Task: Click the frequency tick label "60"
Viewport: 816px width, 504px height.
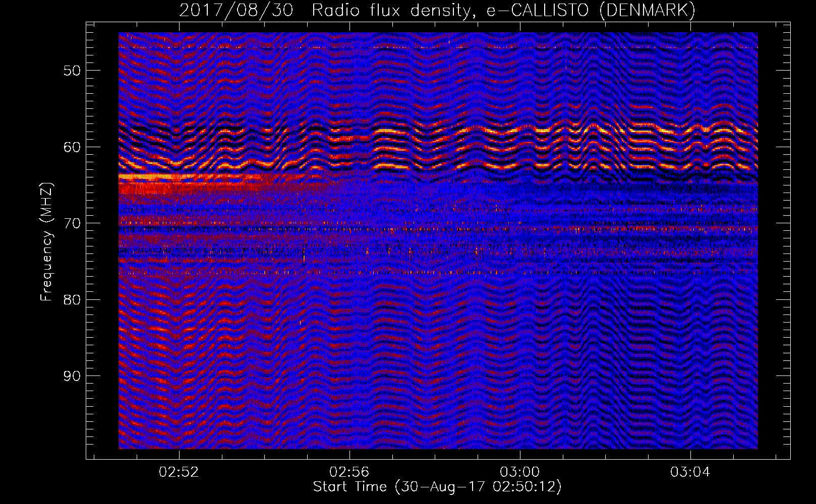Action: 72,147
